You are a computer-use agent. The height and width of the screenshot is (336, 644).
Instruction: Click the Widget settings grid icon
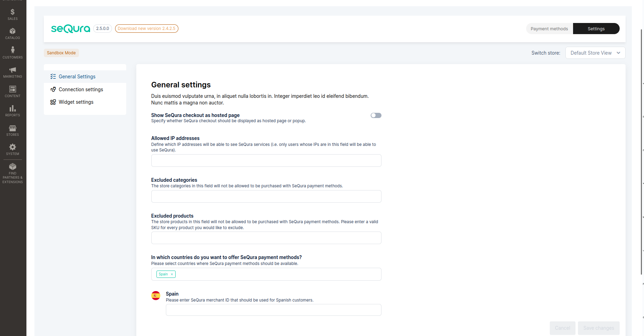[53, 102]
